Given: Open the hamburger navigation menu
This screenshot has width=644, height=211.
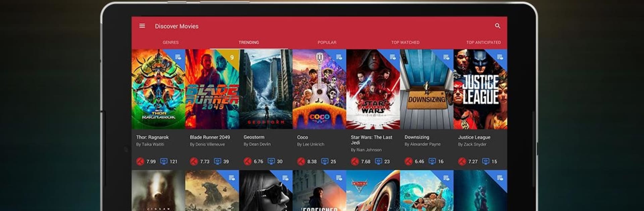Looking at the screenshot, I should [x=142, y=26].
